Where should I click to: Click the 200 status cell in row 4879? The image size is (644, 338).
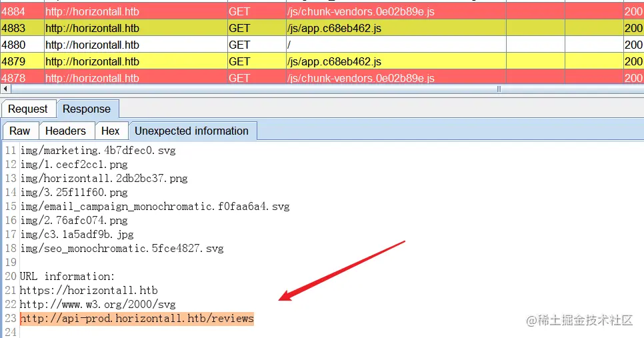[x=633, y=61]
